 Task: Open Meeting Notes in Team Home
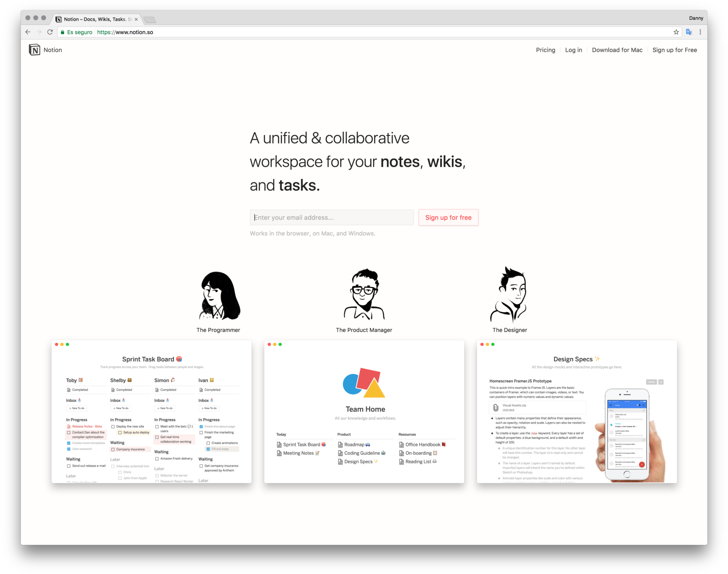(x=298, y=453)
